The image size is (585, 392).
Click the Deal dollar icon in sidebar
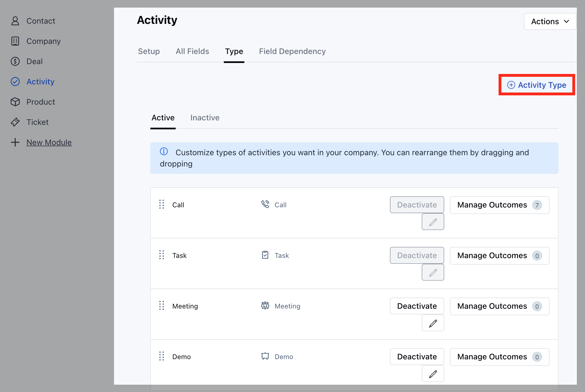15,61
